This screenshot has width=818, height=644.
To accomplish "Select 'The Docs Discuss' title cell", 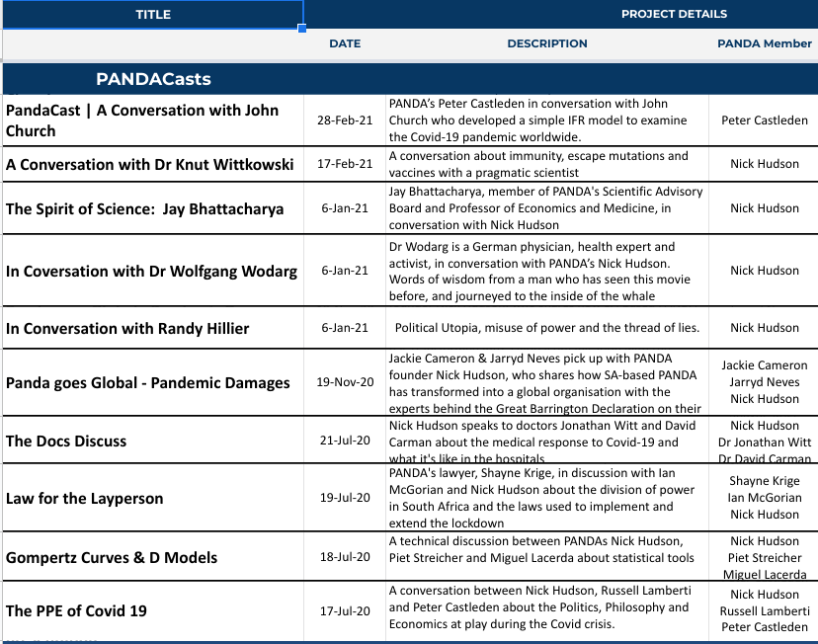I will (x=153, y=441).
